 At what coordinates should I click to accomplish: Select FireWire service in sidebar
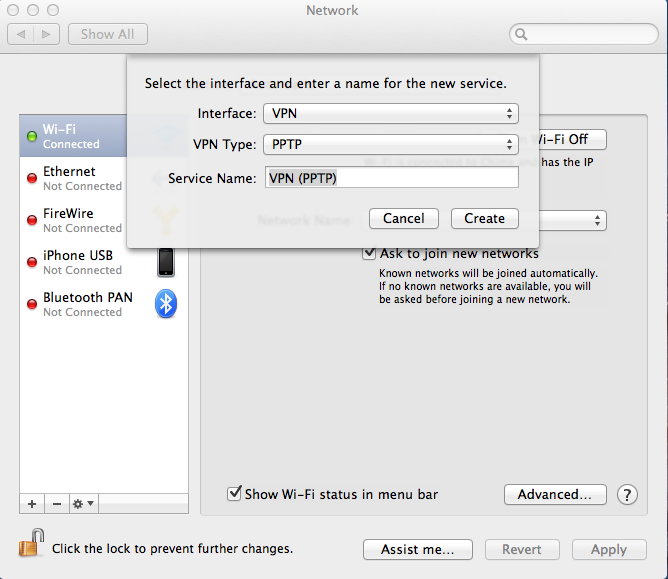73,220
